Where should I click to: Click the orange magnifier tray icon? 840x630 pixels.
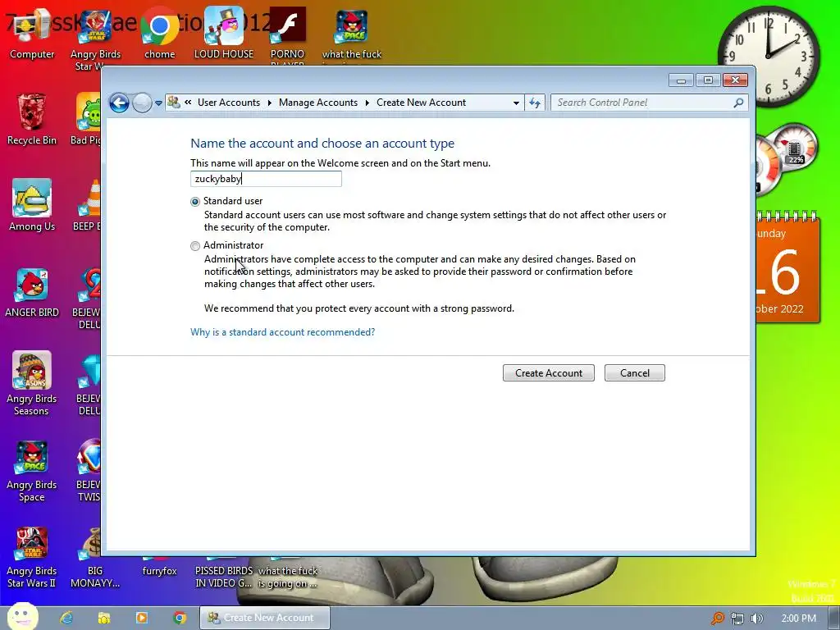pyautogui.click(x=718, y=619)
